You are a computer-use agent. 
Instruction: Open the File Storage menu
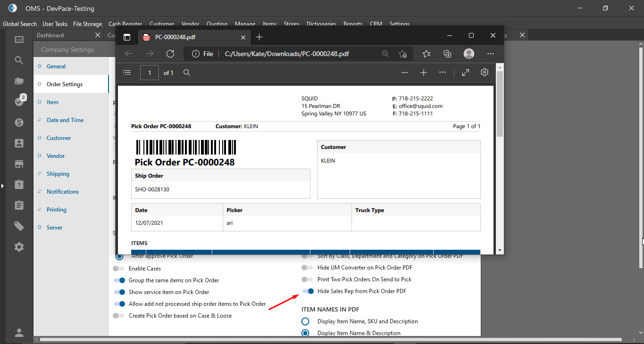coord(87,24)
